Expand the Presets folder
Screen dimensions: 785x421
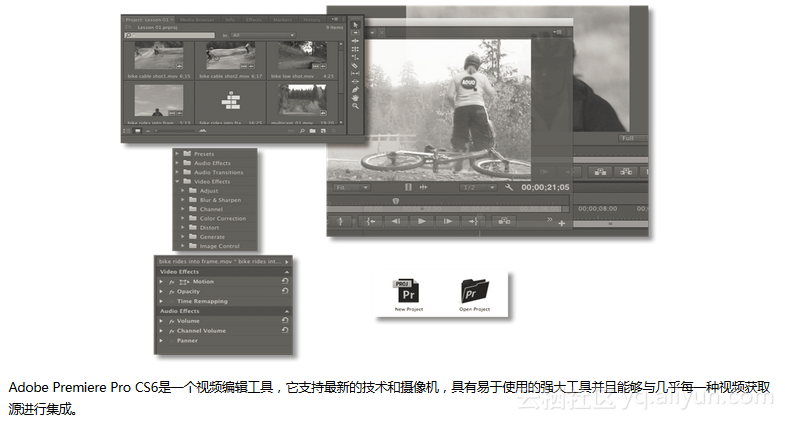coord(177,154)
